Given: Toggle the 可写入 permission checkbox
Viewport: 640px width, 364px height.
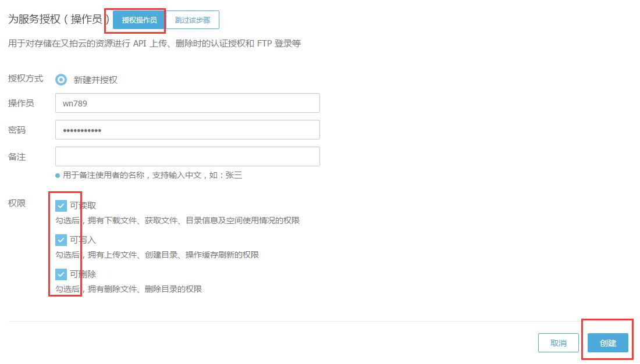Looking at the screenshot, I should point(61,240).
